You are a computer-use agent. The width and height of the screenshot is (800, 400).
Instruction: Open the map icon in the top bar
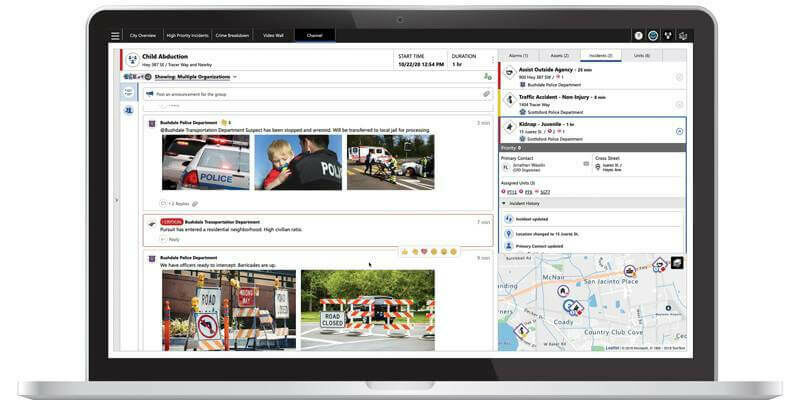(683, 36)
